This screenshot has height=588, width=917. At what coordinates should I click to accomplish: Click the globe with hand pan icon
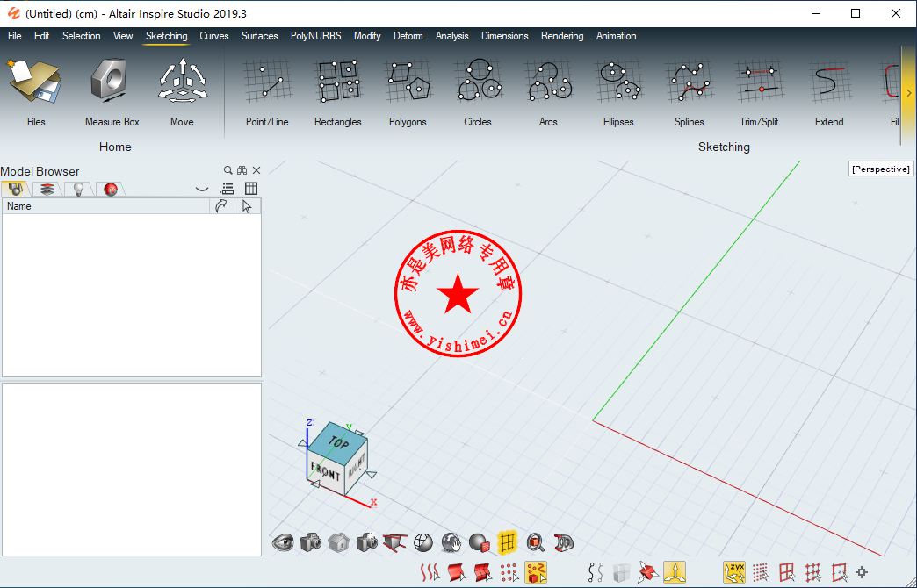click(451, 542)
